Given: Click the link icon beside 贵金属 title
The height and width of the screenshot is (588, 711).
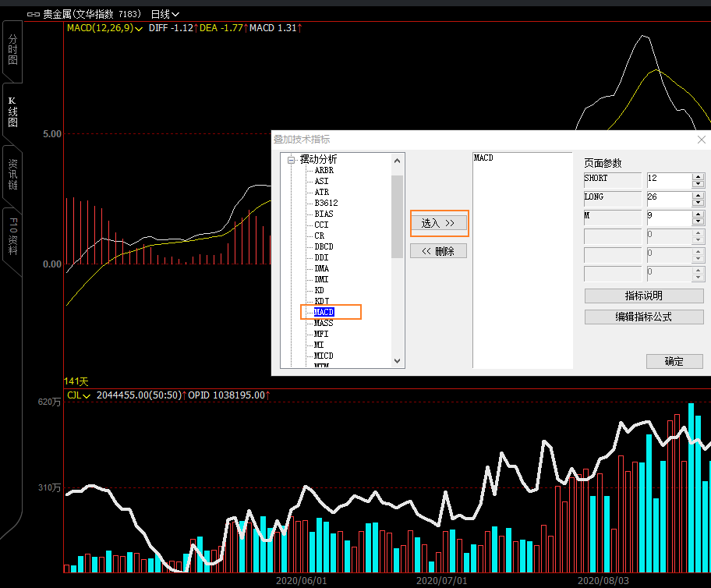Looking at the screenshot, I should coord(33,14).
